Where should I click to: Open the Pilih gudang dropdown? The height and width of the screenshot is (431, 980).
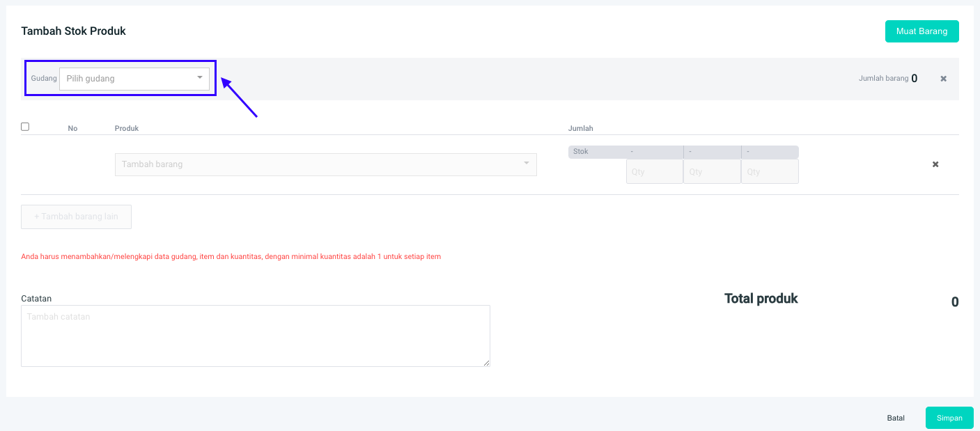(x=134, y=79)
